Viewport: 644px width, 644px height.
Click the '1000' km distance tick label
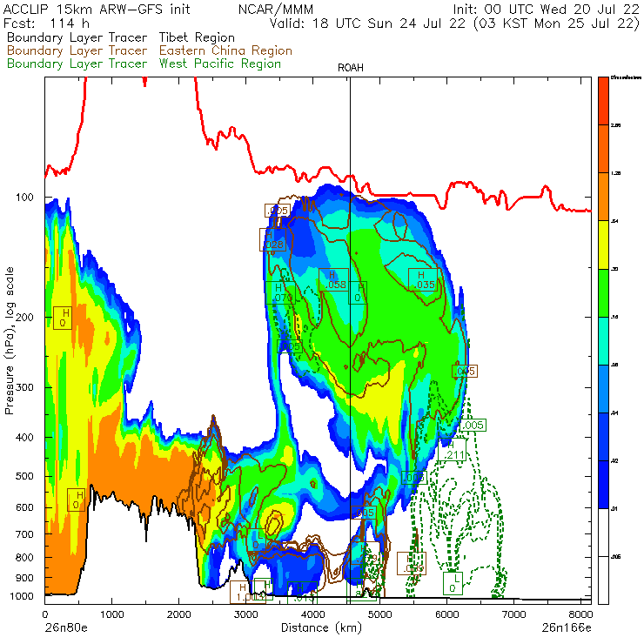pos(111,614)
